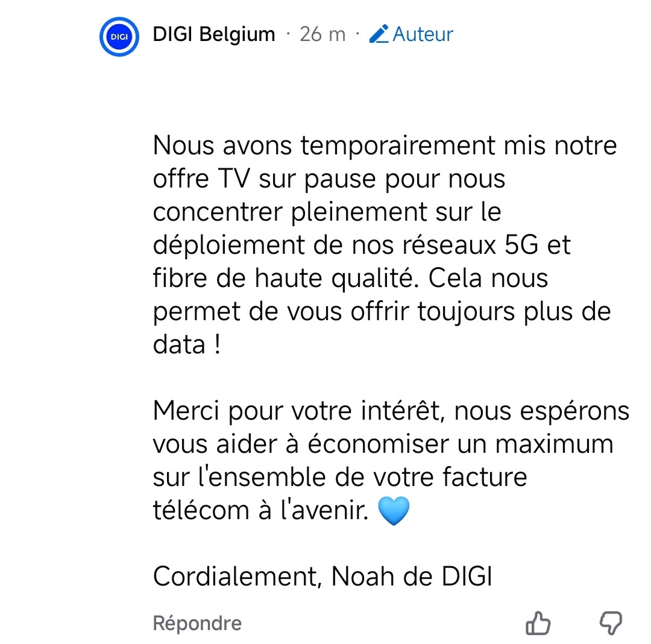651x644 pixels.
Task: Click the line starting "Nous avons temporairement"
Action: tap(385, 145)
